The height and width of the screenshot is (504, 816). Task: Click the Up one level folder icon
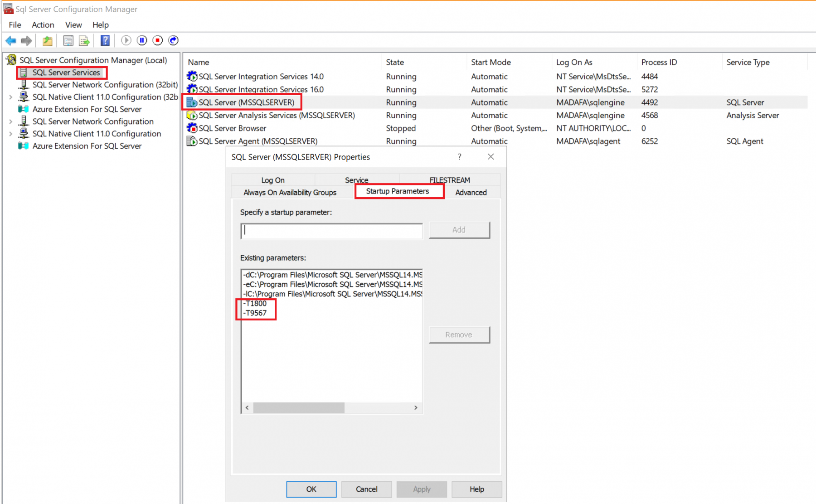pyautogui.click(x=47, y=41)
